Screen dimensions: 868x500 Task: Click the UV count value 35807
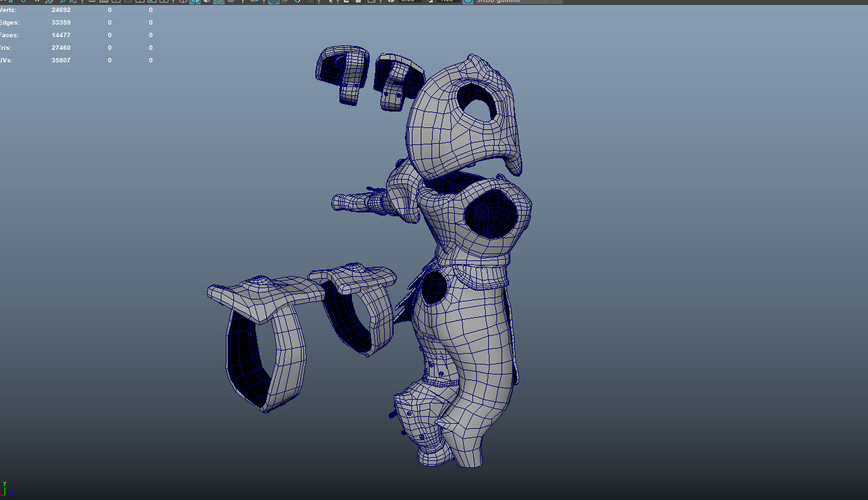point(61,61)
